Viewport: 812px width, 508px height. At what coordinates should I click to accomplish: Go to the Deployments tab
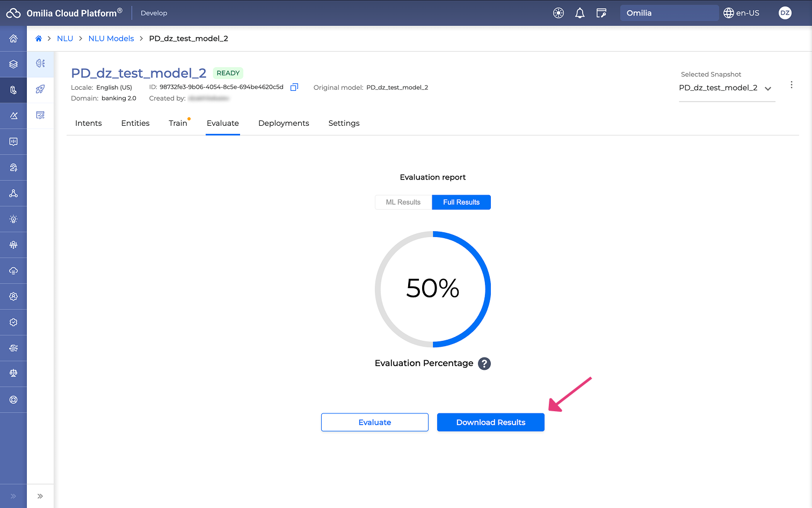pos(284,123)
